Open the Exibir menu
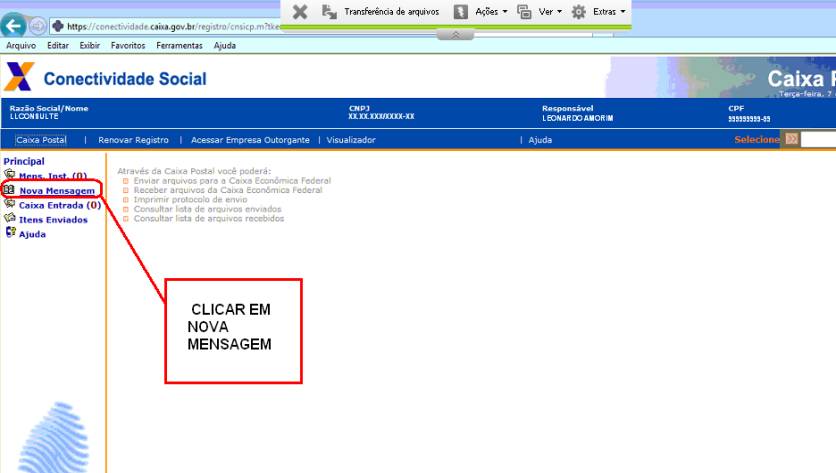The width and height of the screenshot is (836, 473). 90,45
